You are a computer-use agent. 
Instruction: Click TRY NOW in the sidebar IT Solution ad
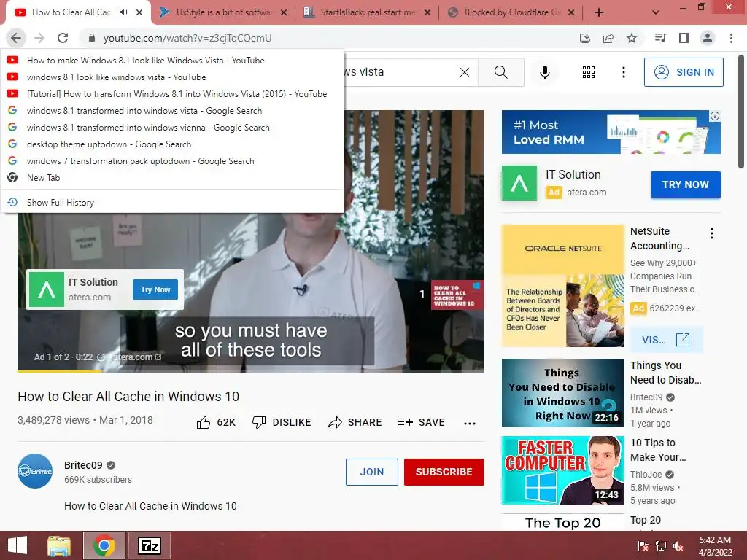click(686, 184)
